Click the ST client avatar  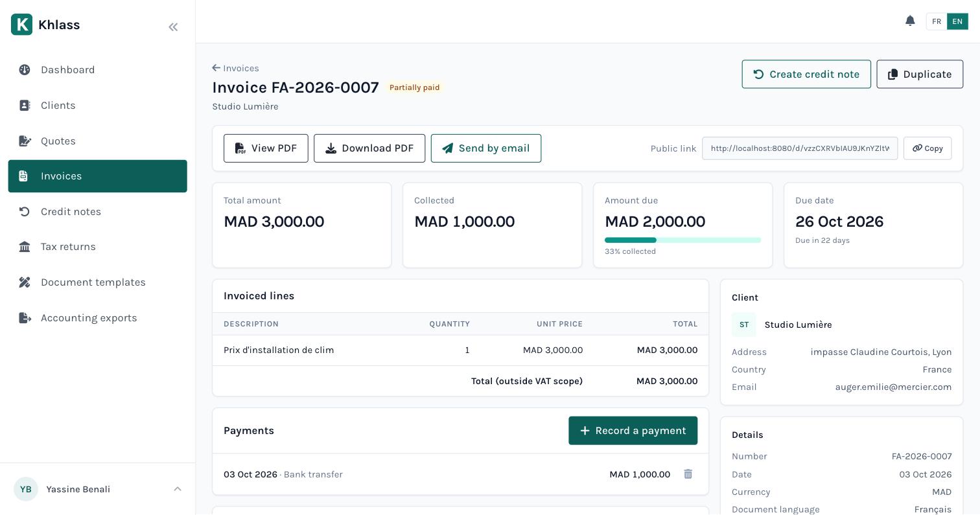pyautogui.click(x=744, y=325)
